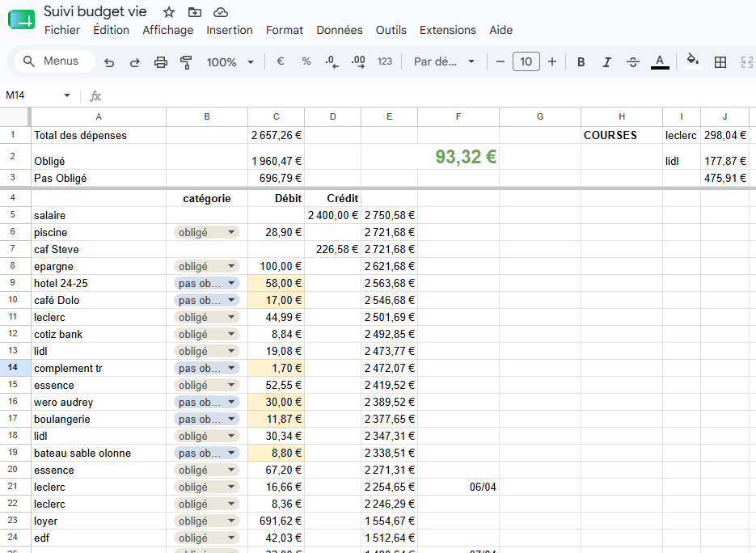Select the Pas Obligé label cell

[x=99, y=179]
